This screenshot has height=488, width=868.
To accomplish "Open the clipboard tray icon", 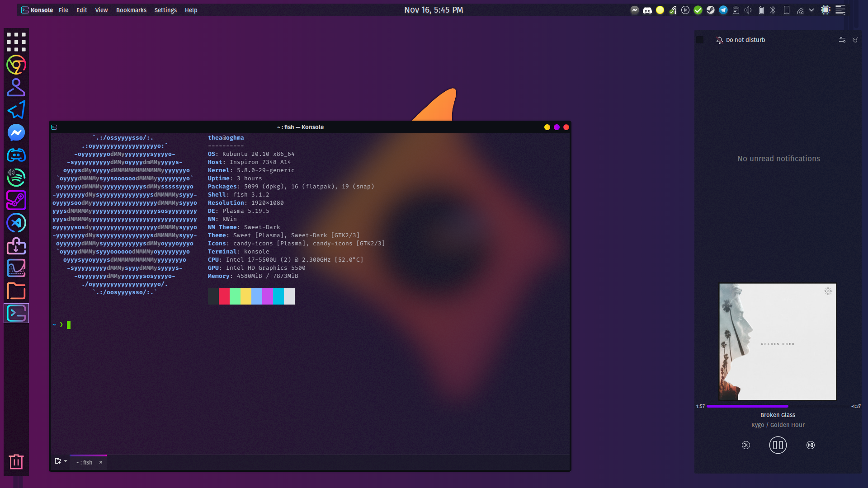I will [736, 10].
